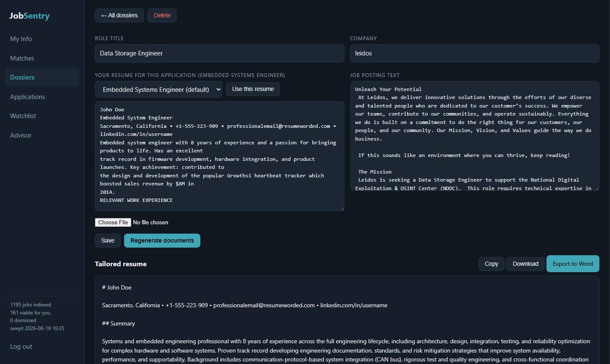Click 'The Mission' line in job posting
610x364 pixels.
[x=375, y=172]
